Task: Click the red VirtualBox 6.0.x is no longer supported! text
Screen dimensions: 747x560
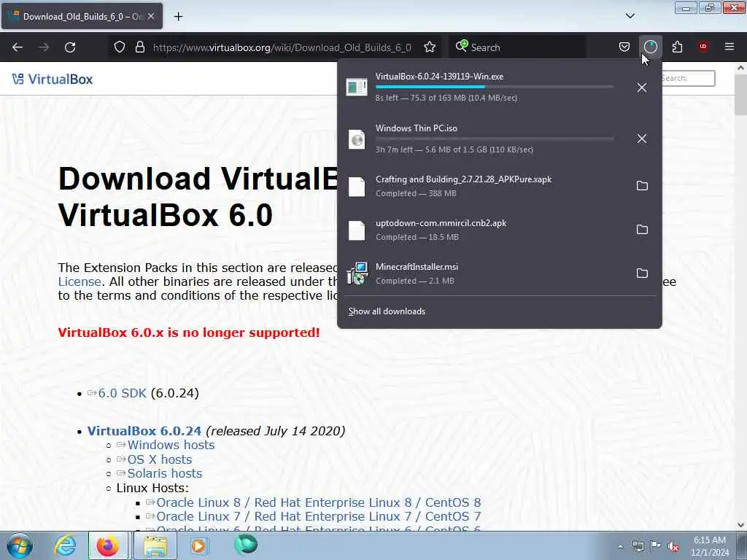Action: click(189, 332)
